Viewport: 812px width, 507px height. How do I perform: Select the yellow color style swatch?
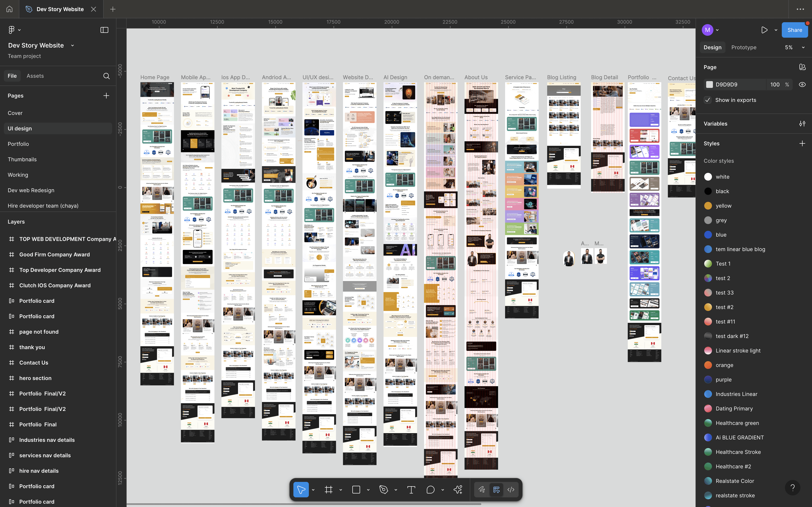708,206
